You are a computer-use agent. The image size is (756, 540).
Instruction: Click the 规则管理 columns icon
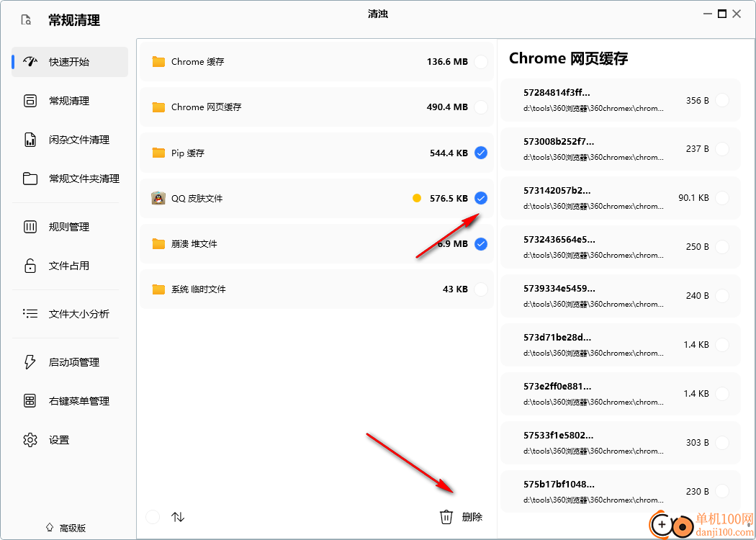30,227
